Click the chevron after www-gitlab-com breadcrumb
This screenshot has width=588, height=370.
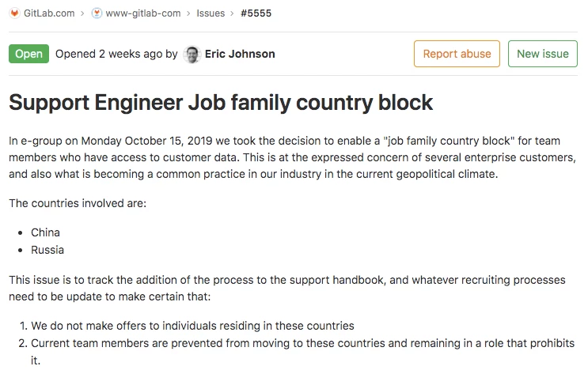pyautogui.click(x=188, y=13)
